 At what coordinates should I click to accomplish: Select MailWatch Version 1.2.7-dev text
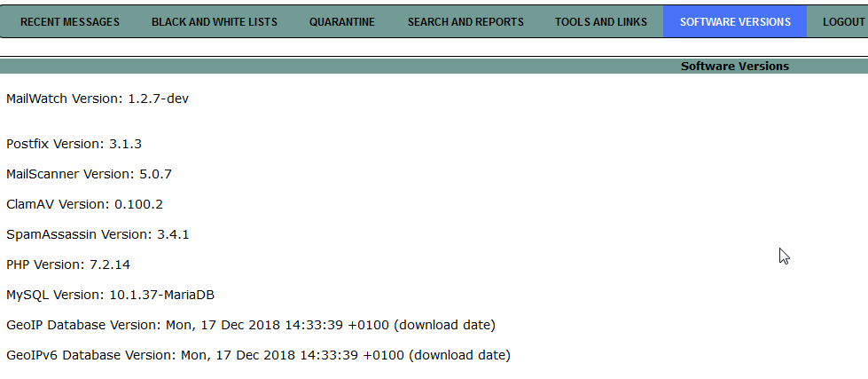pyautogui.click(x=98, y=99)
